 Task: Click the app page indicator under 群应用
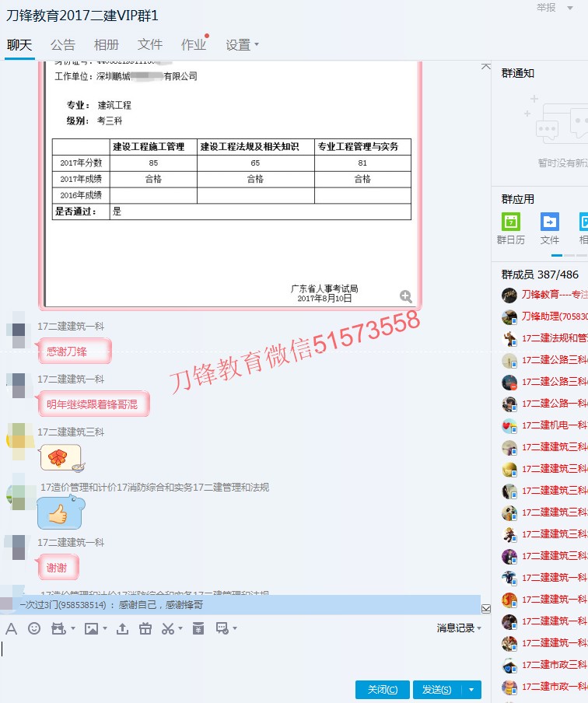click(x=569, y=255)
